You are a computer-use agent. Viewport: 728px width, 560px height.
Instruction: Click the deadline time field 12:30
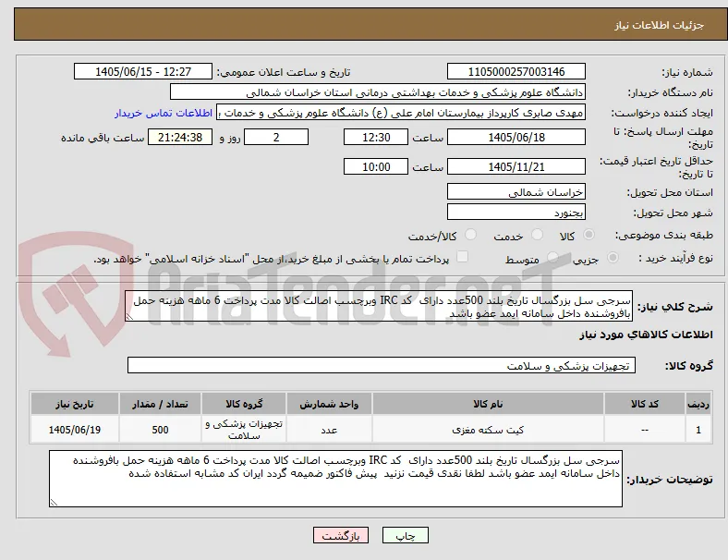click(376, 137)
